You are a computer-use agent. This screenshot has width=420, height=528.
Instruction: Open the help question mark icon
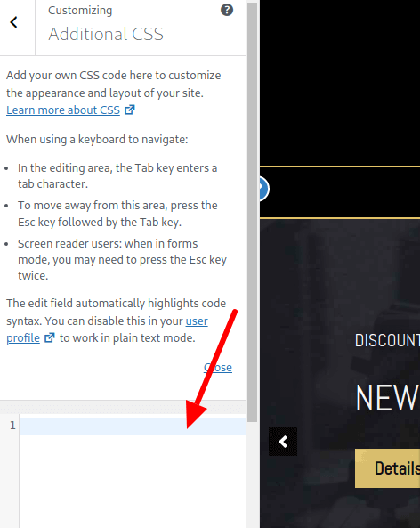(x=227, y=10)
